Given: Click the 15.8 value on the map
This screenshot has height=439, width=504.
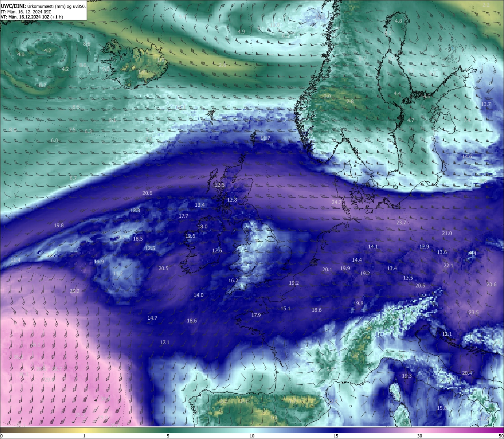Looking at the screenshot, I should pos(442,408).
